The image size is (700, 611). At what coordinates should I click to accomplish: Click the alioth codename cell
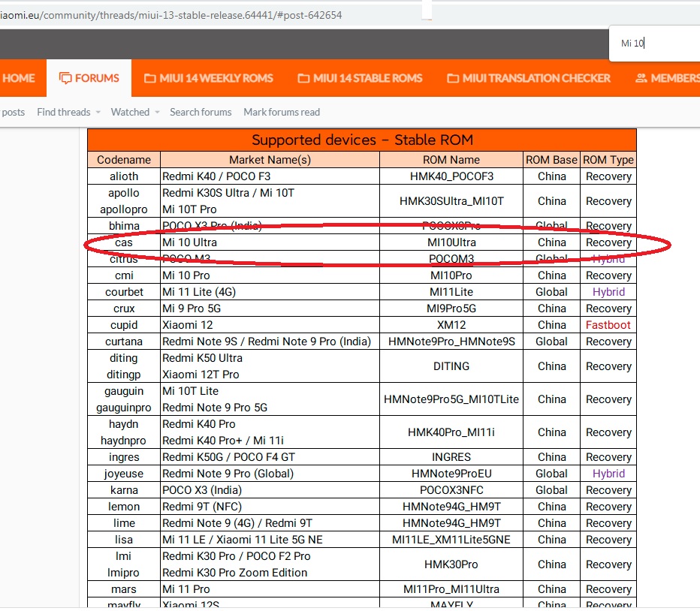click(124, 176)
